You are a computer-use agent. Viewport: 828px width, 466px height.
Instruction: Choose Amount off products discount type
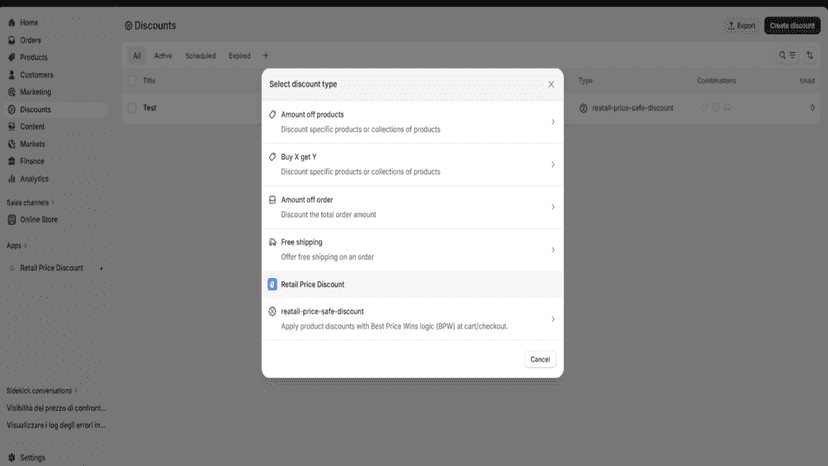[412, 122]
